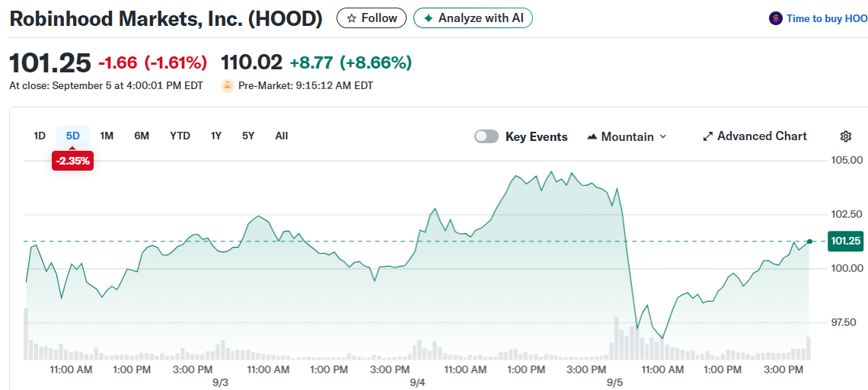Click the +8.77 (+8.66%) pre-market change
The height and width of the screenshot is (390, 868).
(351, 63)
